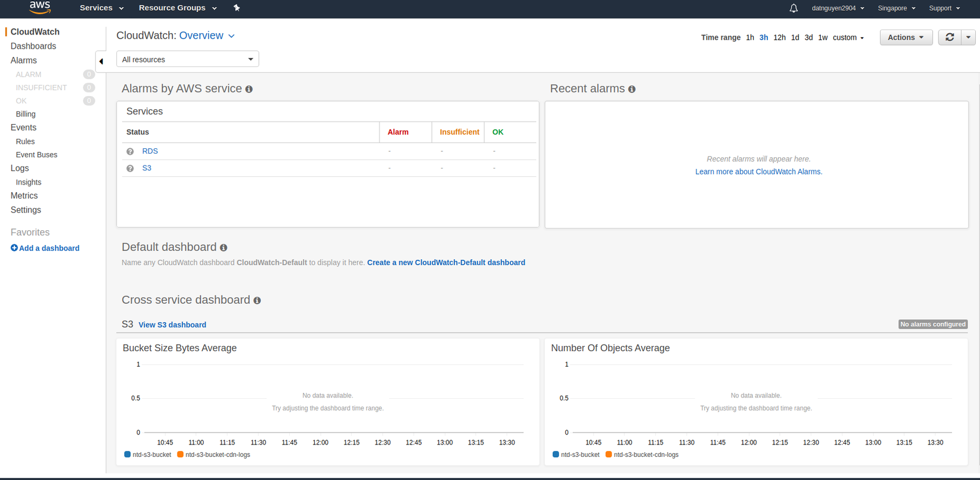Open the Singapore region selector
The height and width of the screenshot is (480, 980).
point(896,8)
